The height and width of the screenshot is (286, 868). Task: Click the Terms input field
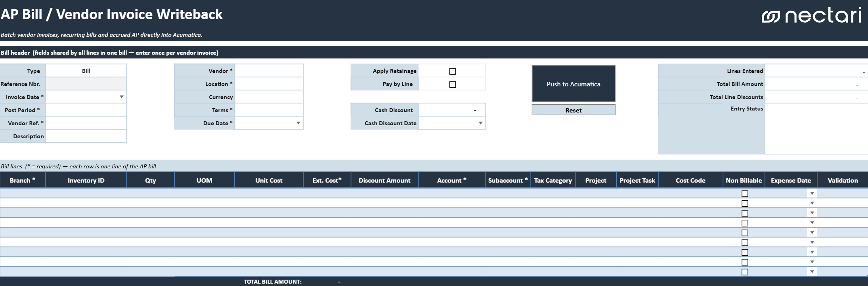[269, 110]
